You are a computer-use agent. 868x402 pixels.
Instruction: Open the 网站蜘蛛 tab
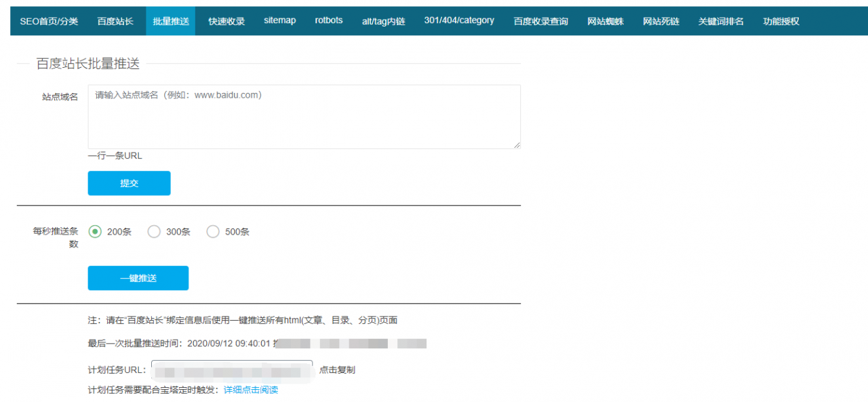(606, 20)
